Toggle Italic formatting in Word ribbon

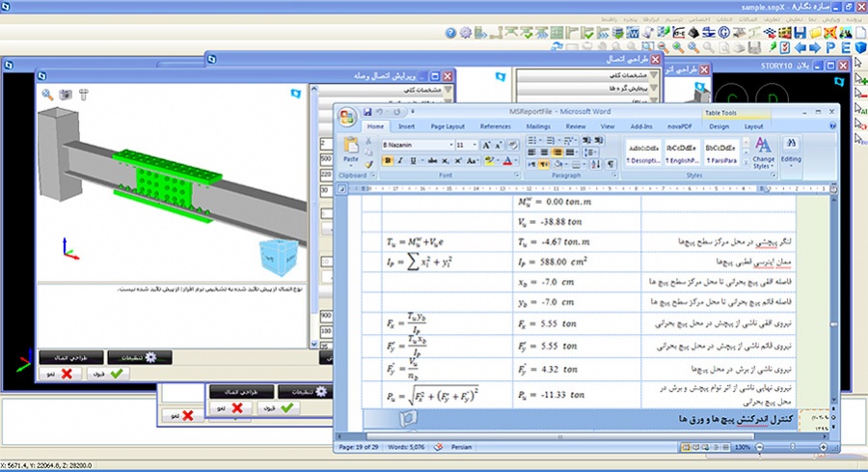point(399,160)
